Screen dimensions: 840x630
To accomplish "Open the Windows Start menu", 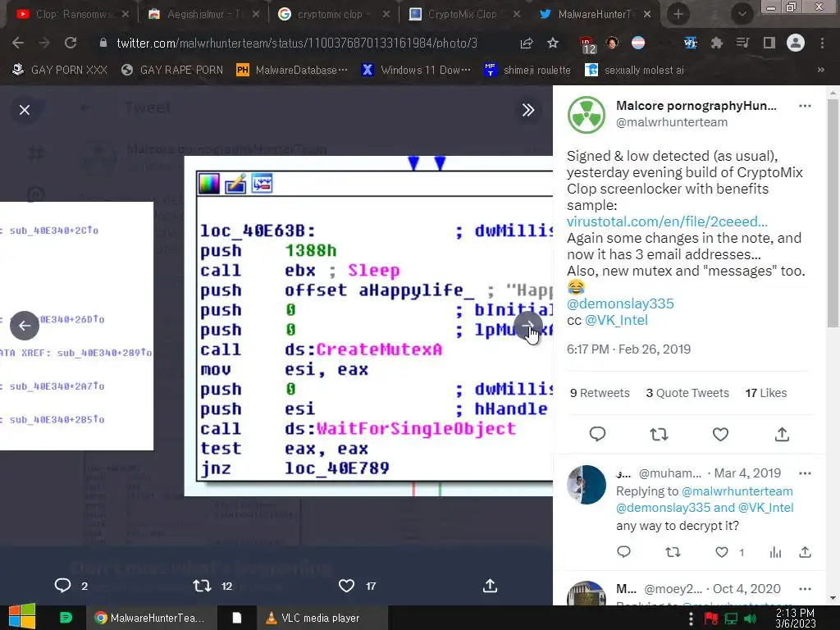I will (x=21, y=617).
